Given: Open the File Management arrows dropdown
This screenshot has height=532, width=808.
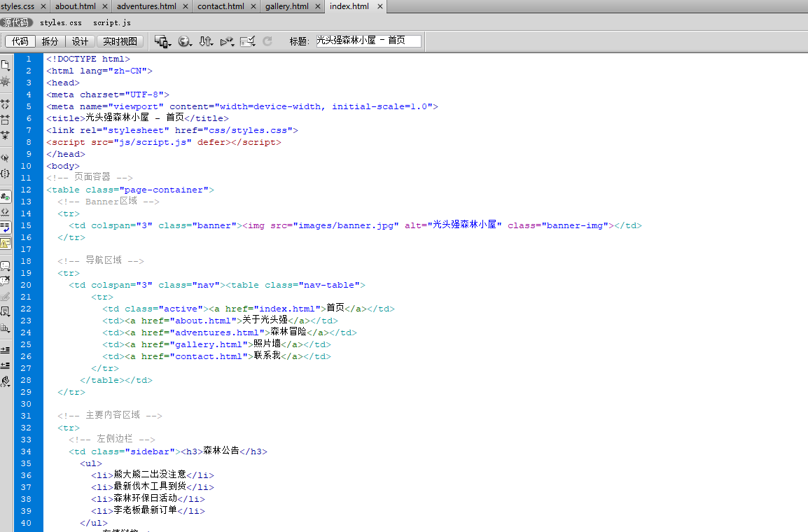Looking at the screenshot, I should click(206, 41).
